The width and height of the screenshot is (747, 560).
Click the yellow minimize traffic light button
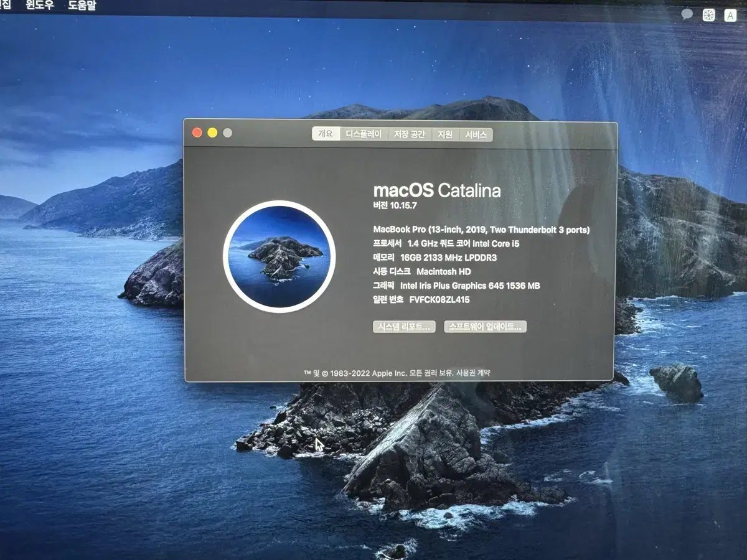point(213,133)
